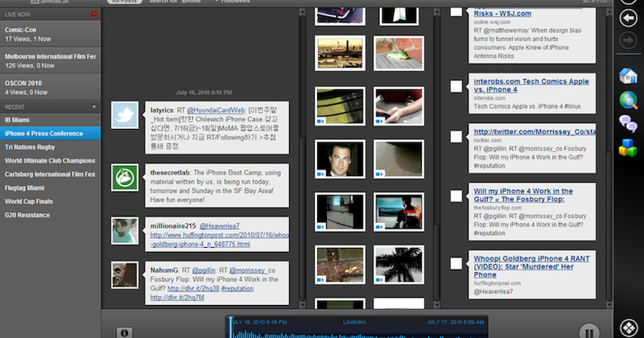Tick checkbox beside twitter.com/Morrissey_Co link
Screen dimensions: 644x338
[x=457, y=136]
